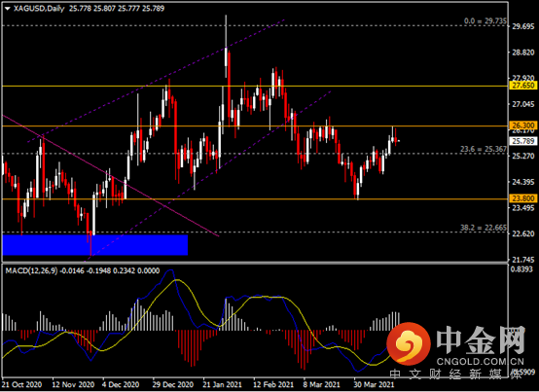The width and height of the screenshot is (539, 392).
Task: Click the 12 Feb 2021 date label
Action: (x=273, y=385)
